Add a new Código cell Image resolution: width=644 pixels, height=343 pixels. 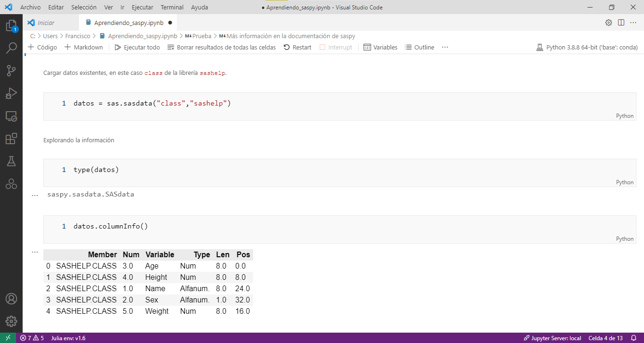click(x=42, y=47)
